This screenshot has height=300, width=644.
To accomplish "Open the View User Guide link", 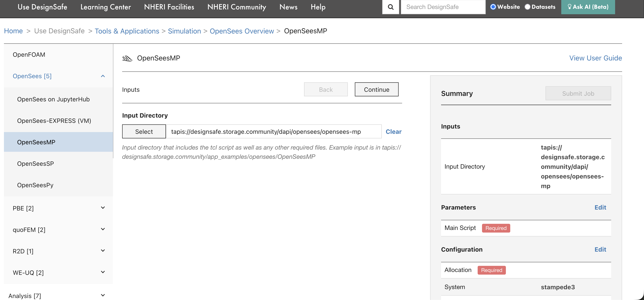I will click(x=595, y=58).
